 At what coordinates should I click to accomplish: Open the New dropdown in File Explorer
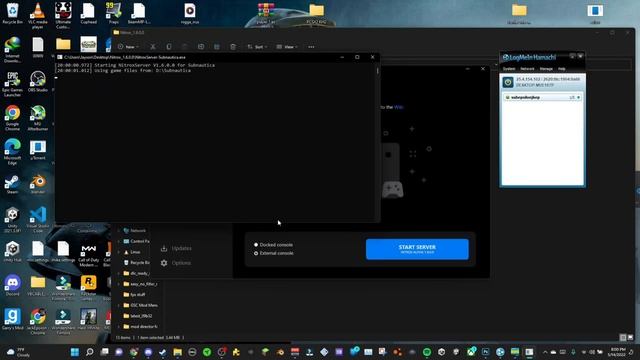tap(128, 47)
